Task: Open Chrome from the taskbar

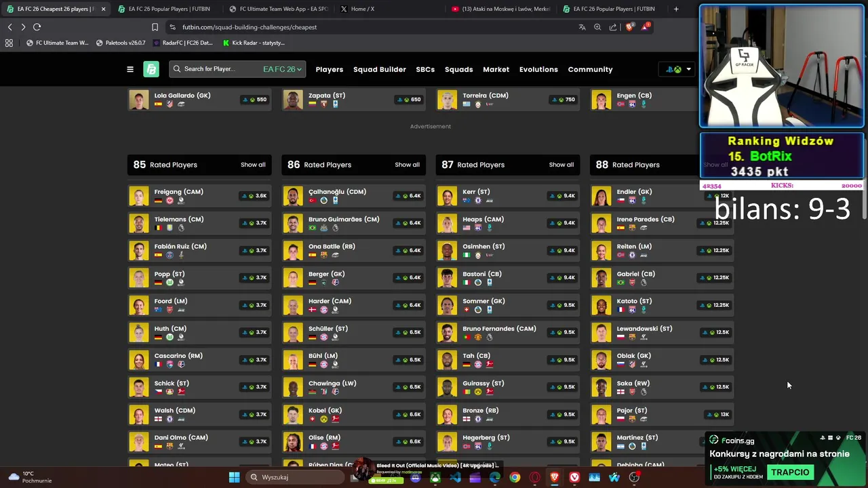Action: [x=515, y=477]
